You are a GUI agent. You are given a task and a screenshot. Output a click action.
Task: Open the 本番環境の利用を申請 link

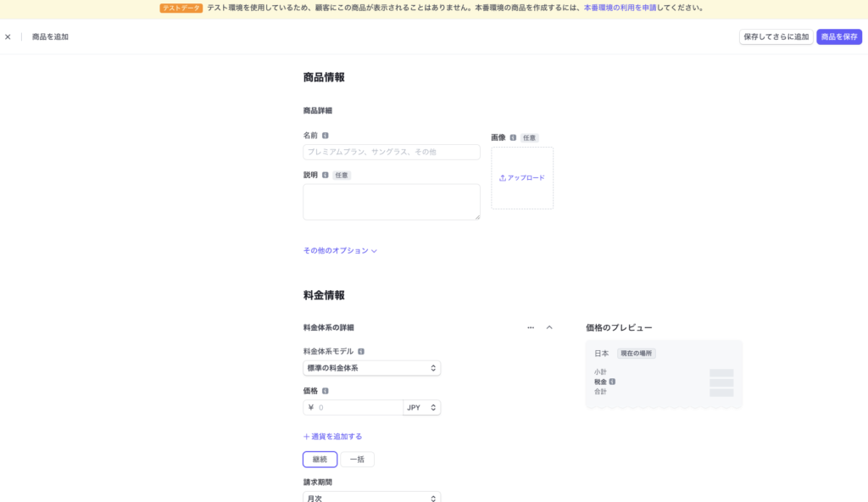point(620,8)
